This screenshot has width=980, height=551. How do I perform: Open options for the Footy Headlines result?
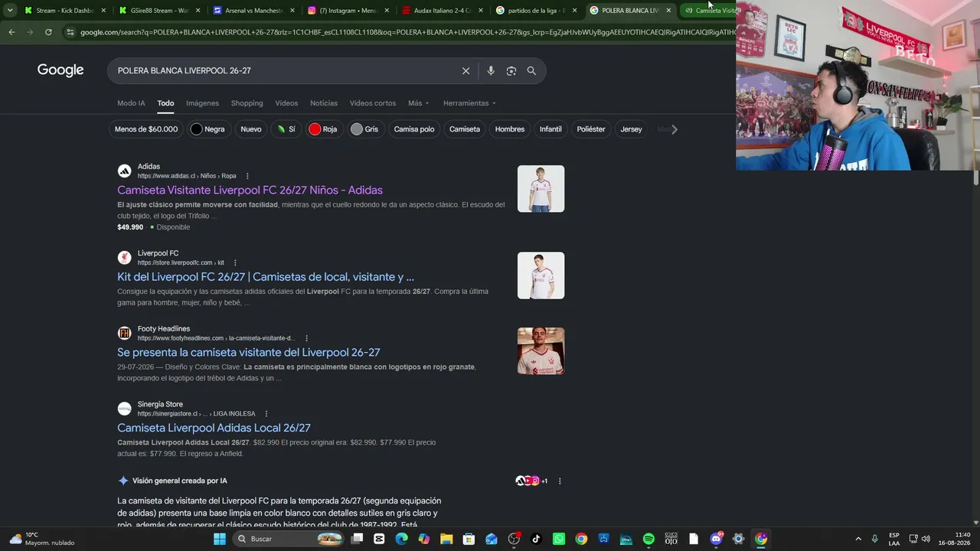[306, 338]
